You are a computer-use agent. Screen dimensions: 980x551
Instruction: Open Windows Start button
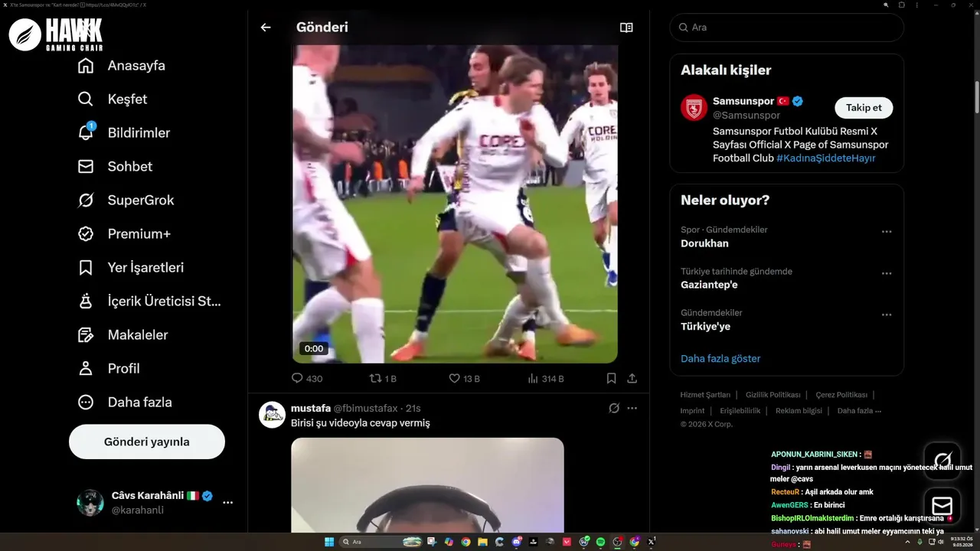point(329,542)
